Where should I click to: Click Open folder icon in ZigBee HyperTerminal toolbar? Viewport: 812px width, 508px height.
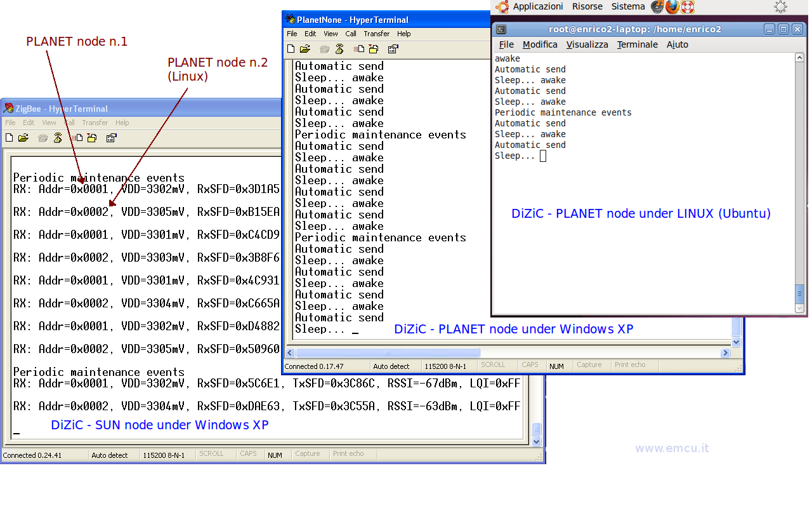click(x=23, y=138)
